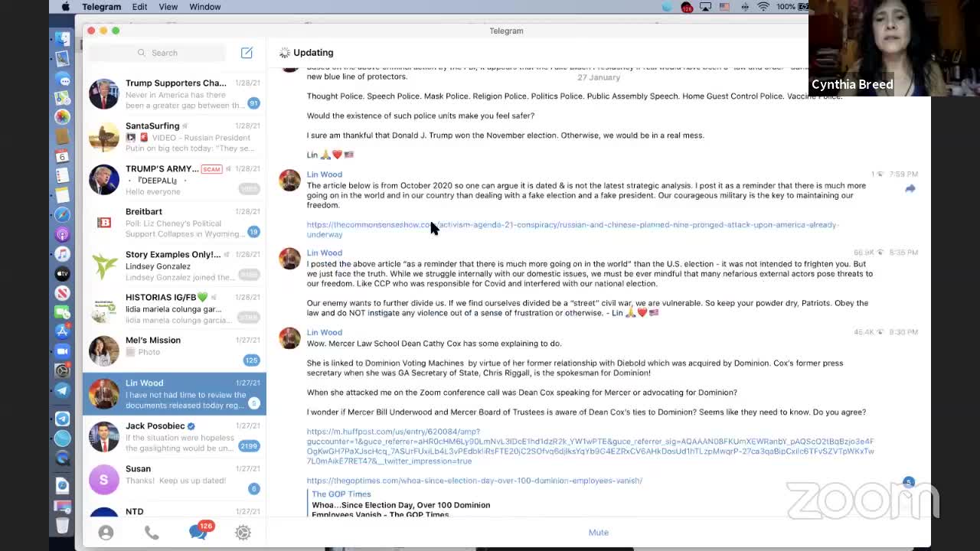The image size is (980, 551).
Task: Open the View menu
Action: (x=168, y=7)
